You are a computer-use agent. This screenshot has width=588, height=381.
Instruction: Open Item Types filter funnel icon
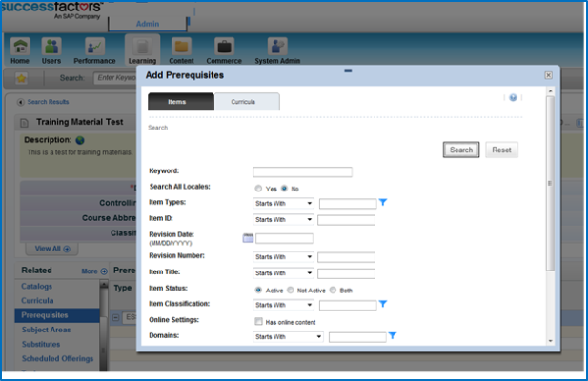[383, 202]
